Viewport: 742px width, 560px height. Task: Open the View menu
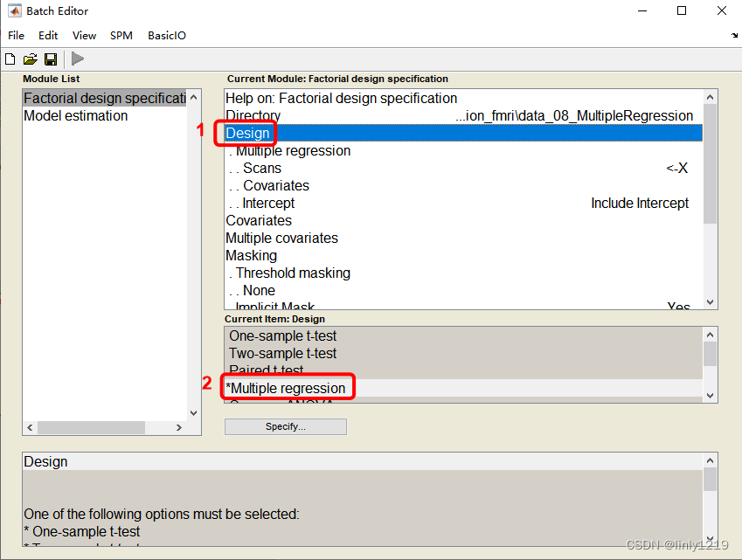click(83, 36)
